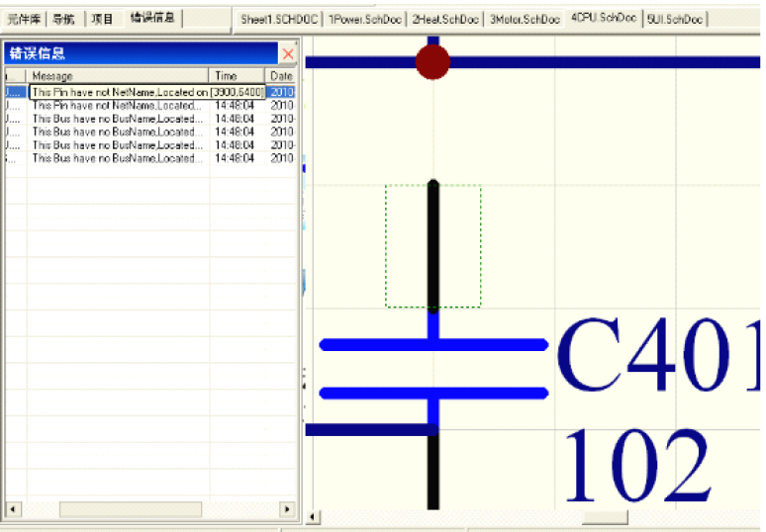Open the 导航 panel tab

click(63, 19)
